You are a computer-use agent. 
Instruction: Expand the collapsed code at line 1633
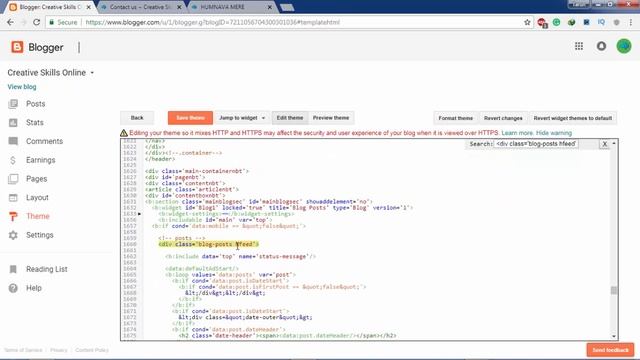[140, 214]
